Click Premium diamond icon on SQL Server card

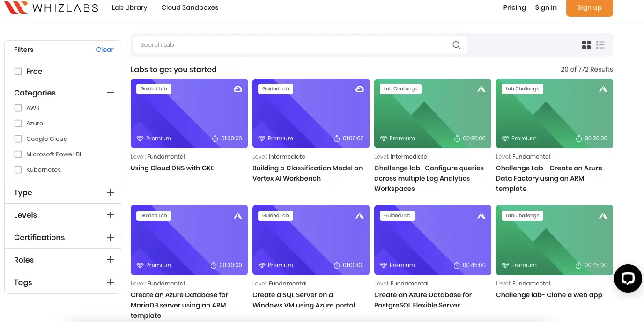(262, 265)
